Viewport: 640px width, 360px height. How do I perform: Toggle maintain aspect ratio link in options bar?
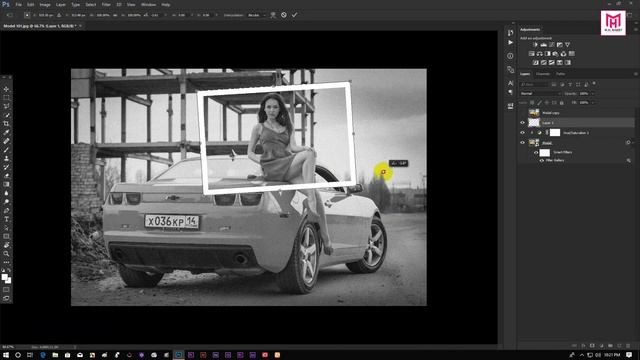115,15
